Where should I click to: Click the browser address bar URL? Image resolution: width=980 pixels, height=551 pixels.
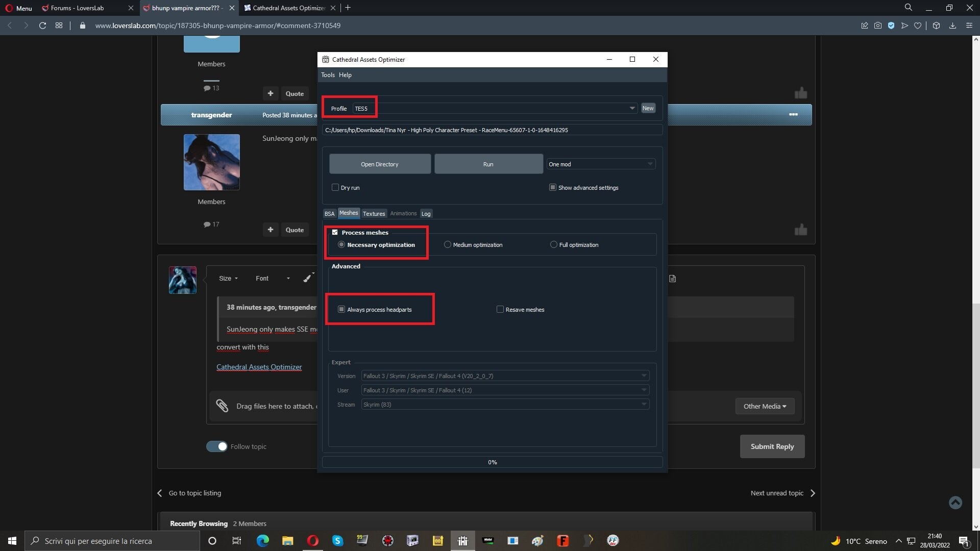pos(218,26)
